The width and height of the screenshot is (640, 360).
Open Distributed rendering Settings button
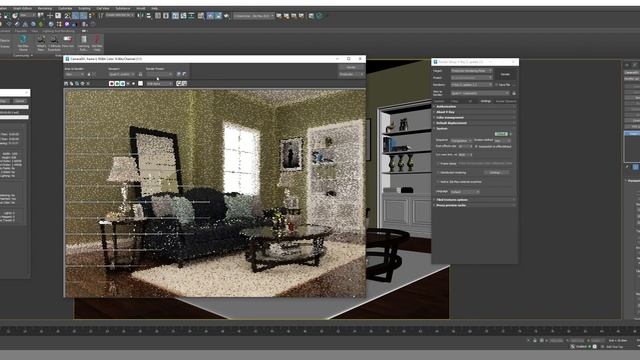[x=496, y=173]
